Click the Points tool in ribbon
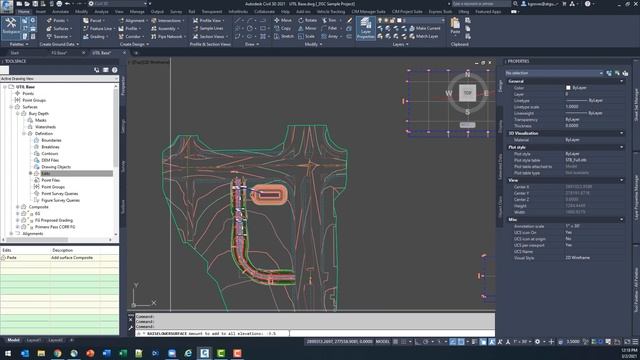This screenshot has height=360, width=640. 57,20
